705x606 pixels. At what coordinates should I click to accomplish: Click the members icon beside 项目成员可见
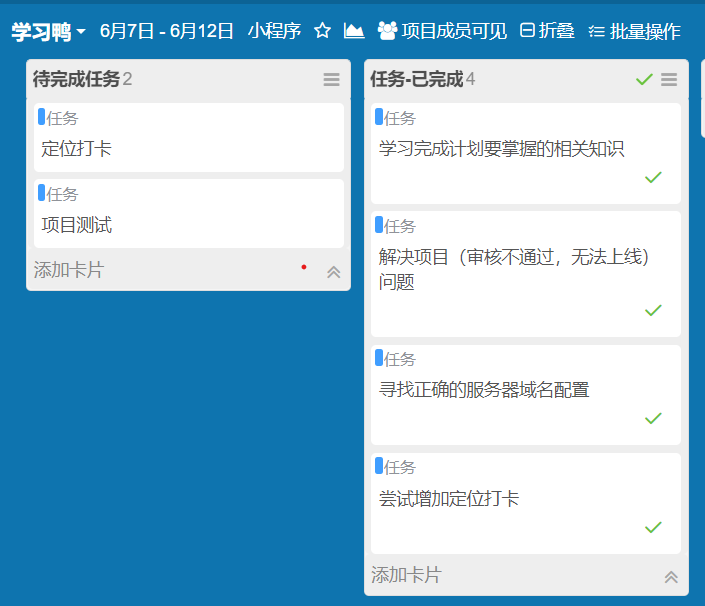click(387, 31)
